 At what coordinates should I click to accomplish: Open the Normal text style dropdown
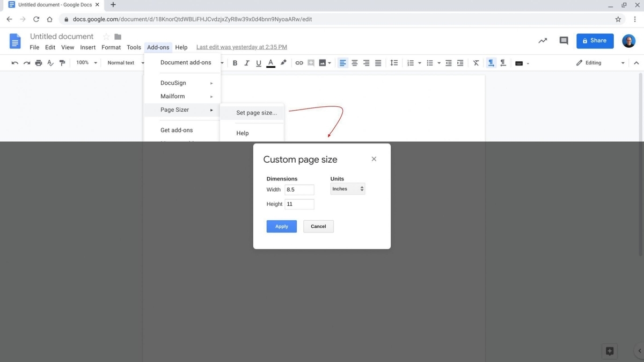(123, 63)
